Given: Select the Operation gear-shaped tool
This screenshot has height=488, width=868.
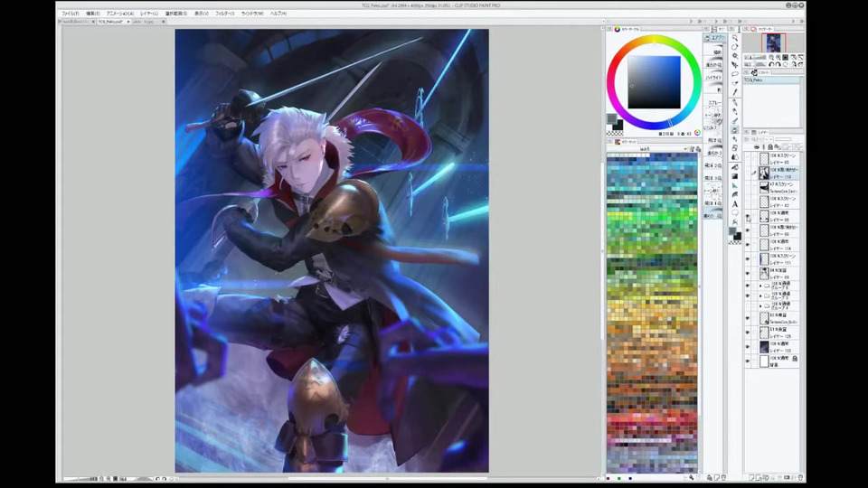Looking at the screenshot, I should click(734, 56).
